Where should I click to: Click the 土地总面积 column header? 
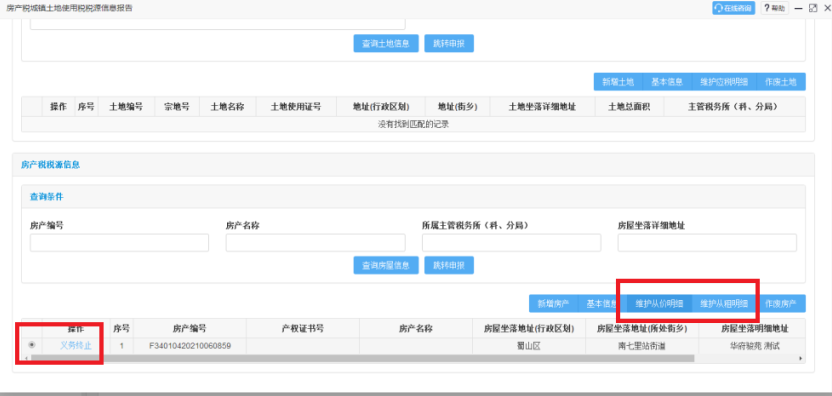(629, 106)
